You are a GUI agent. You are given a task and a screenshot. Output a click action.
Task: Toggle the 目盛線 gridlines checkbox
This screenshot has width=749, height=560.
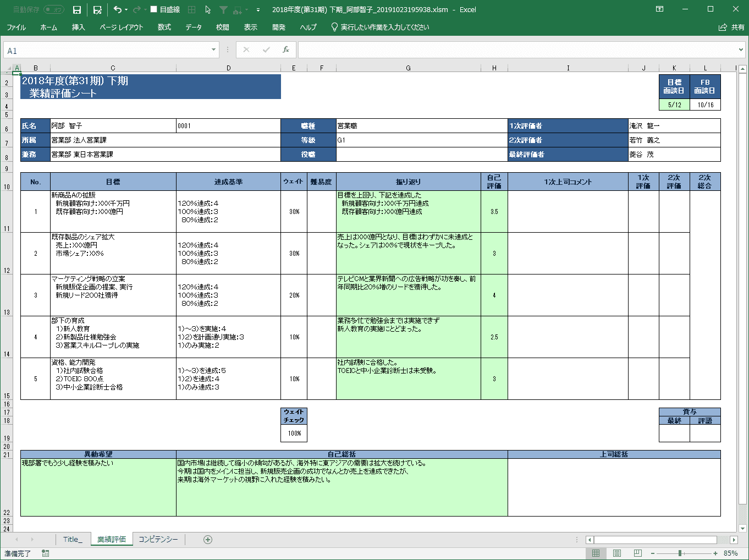point(154,9)
